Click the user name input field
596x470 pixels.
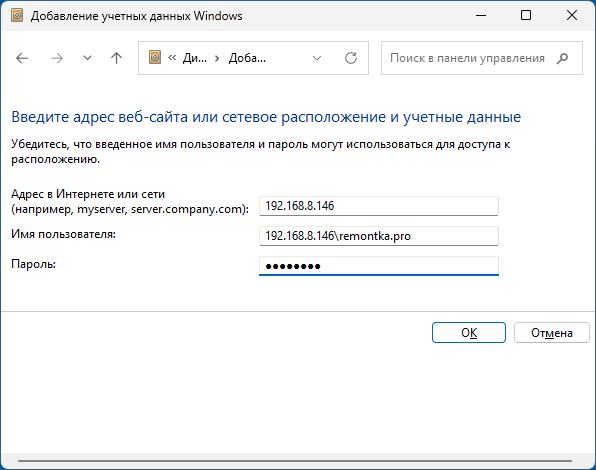point(379,236)
